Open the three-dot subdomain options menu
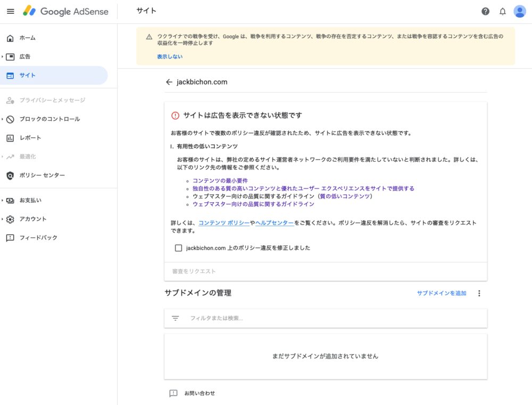Screen dimensions: 532x405 479,293
